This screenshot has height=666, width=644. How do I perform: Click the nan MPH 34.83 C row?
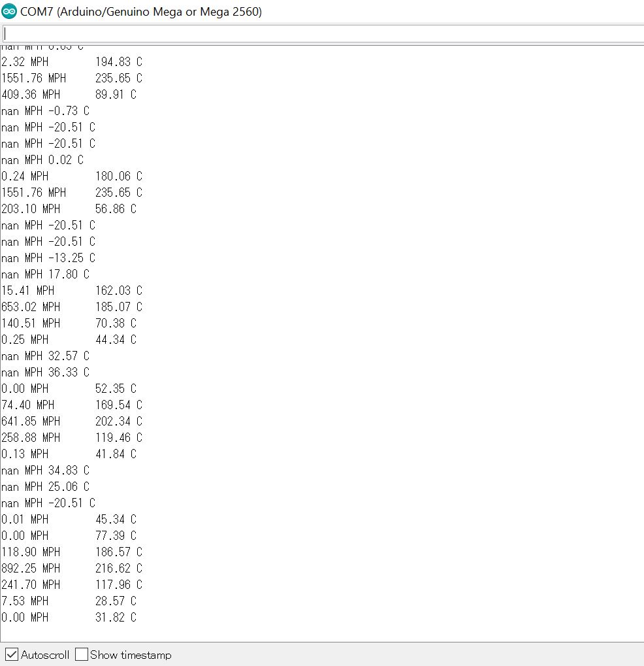pos(46,470)
